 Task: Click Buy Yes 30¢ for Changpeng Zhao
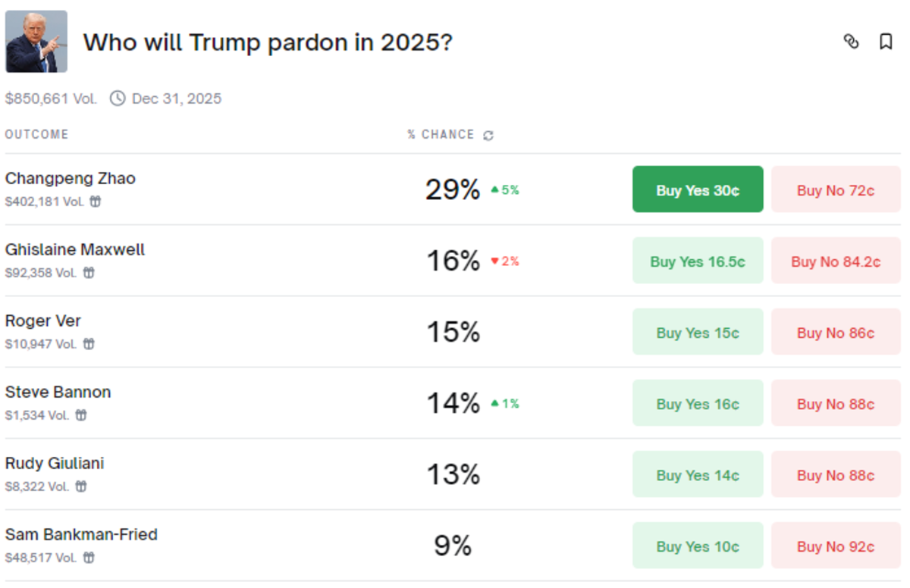point(697,189)
